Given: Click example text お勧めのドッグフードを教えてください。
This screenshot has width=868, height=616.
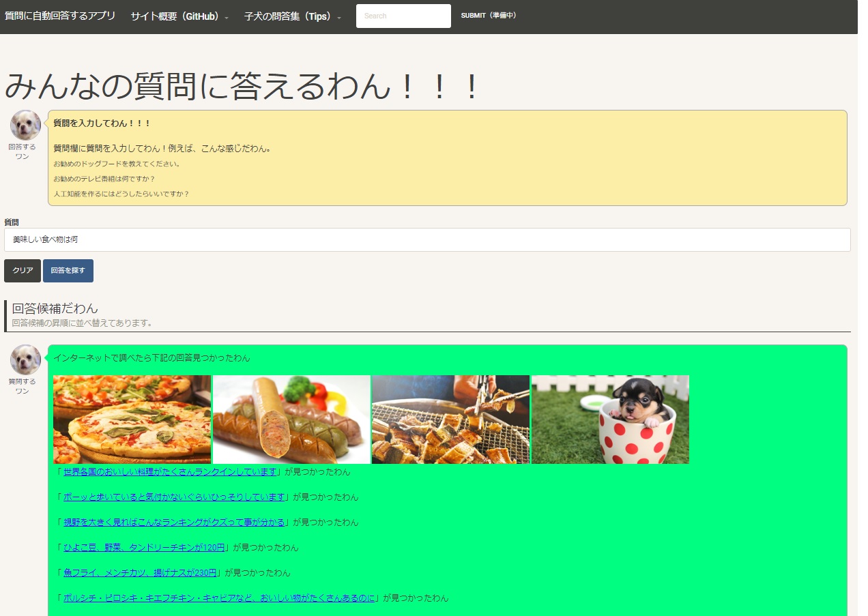Looking at the screenshot, I should [117, 164].
